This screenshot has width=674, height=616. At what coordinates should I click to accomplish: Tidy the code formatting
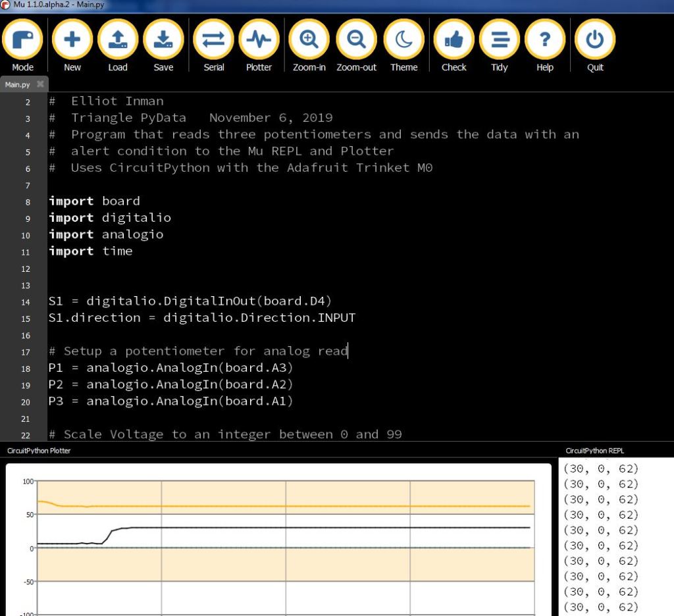click(499, 41)
